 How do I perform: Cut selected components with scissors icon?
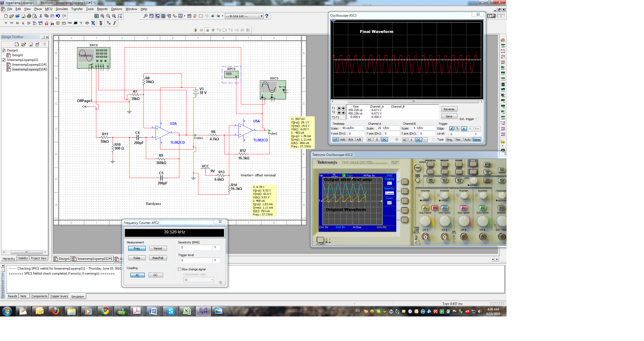[x=41, y=16]
